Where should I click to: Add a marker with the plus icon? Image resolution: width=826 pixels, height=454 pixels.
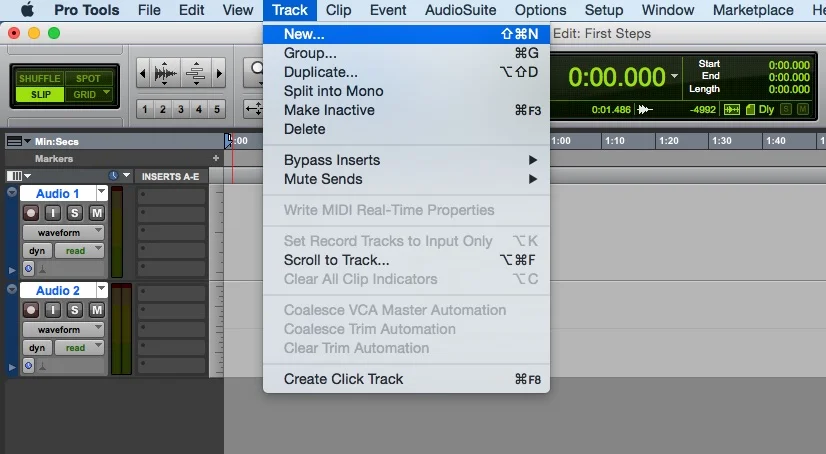pos(215,158)
